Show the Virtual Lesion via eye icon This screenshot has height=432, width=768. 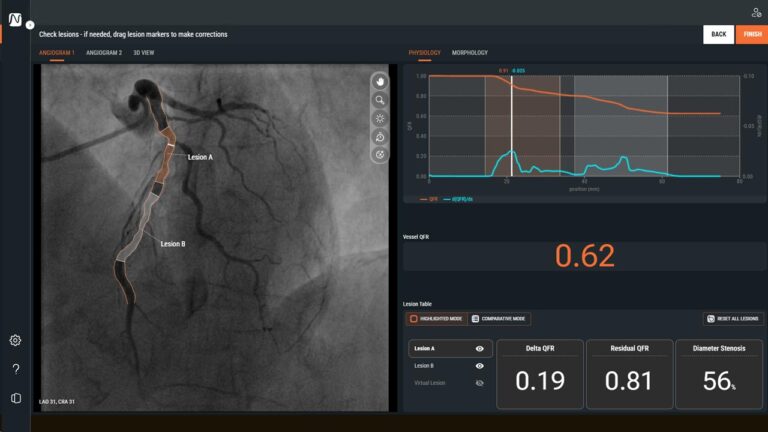[480, 383]
